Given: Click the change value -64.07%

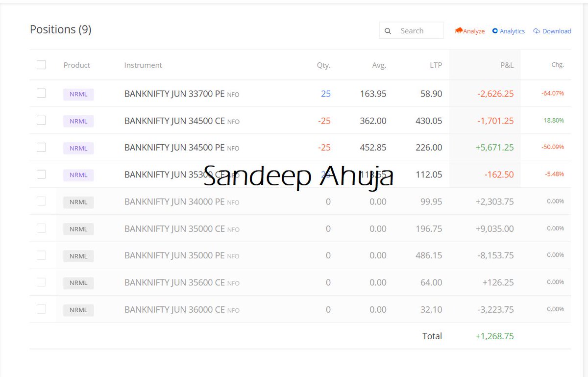Looking at the screenshot, I should (553, 93).
